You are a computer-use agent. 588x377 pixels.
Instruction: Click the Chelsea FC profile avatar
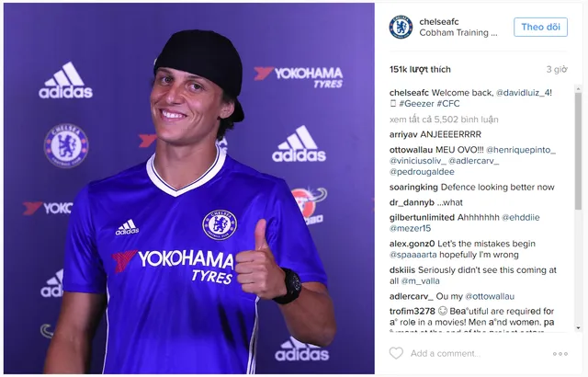401,27
